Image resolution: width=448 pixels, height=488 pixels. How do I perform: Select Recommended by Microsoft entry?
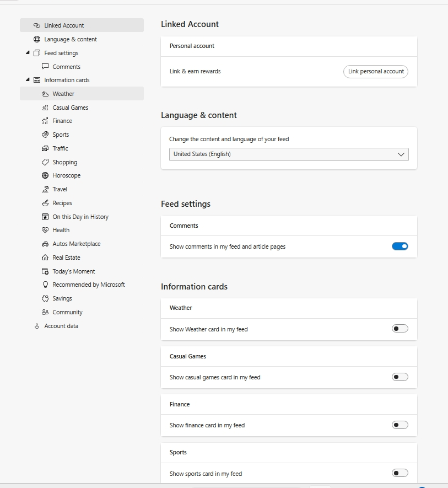click(89, 285)
